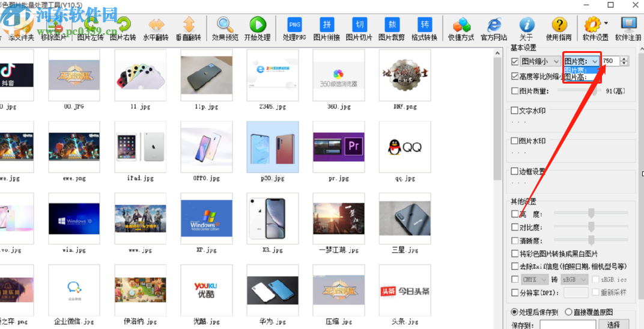Click the 保存到 path input field
The height and width of the screenshot is (329, 644).
(568, 324)
